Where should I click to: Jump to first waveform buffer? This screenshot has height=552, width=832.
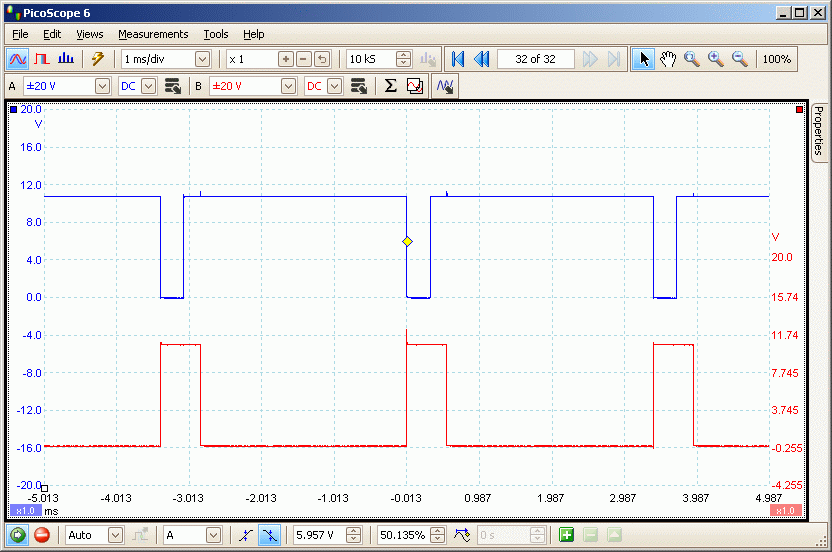[458, 59]
